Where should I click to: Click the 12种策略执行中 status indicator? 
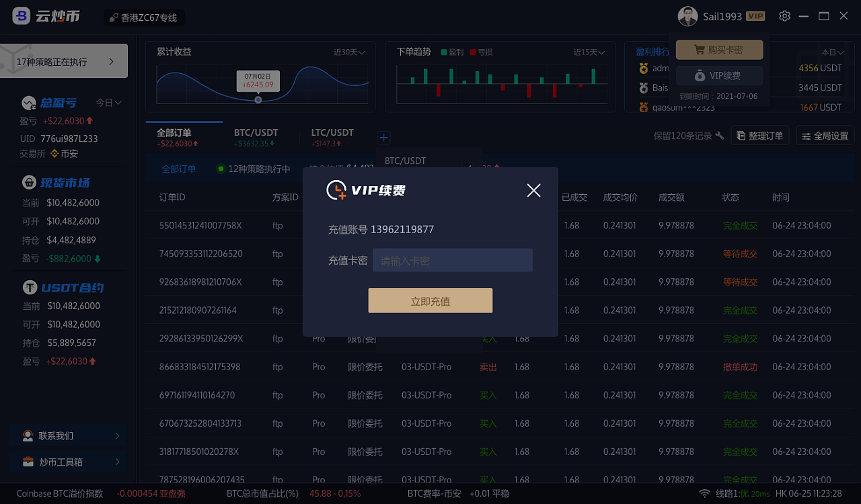click(x=253, y=169)
